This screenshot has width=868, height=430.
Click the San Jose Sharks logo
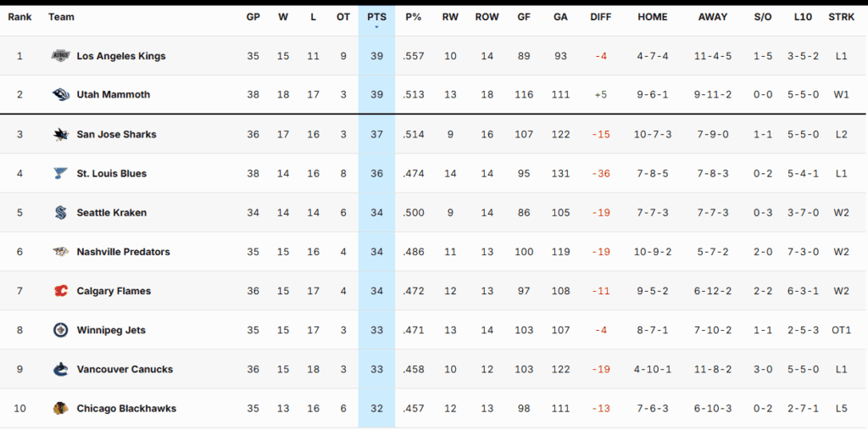60,134
